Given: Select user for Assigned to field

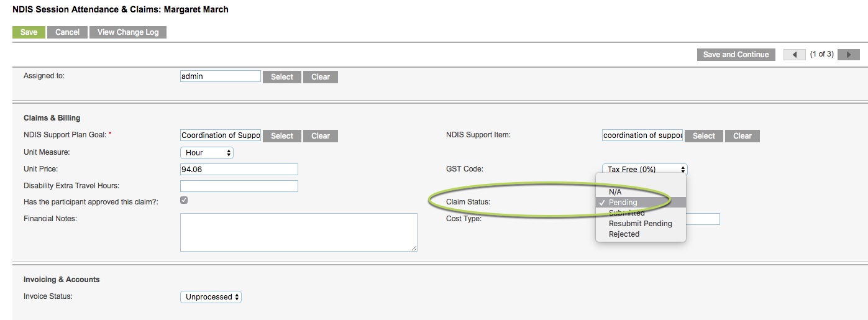Looking at the screenshot, I should tap(282, 77).
